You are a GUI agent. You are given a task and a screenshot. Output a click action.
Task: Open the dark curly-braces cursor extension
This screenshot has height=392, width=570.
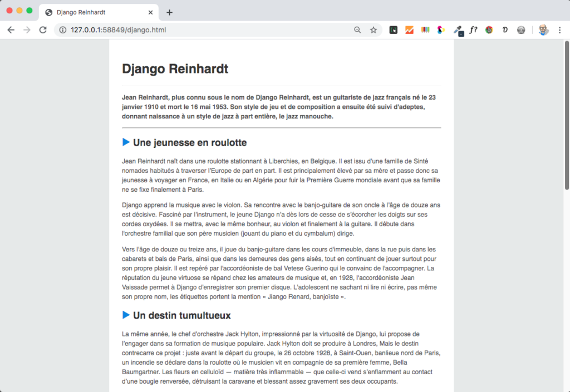point(394,30)
